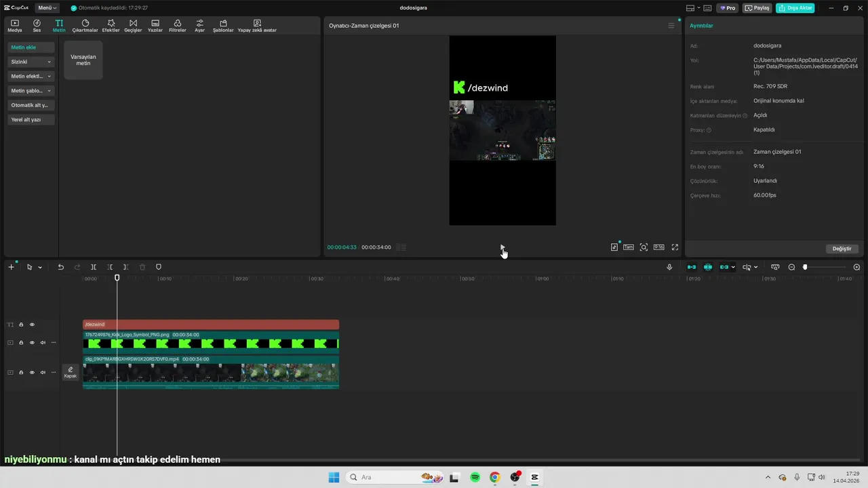Open the Ayar adjustment tab
This screenshot has width=868, height=488.
[x=199, y=26]
